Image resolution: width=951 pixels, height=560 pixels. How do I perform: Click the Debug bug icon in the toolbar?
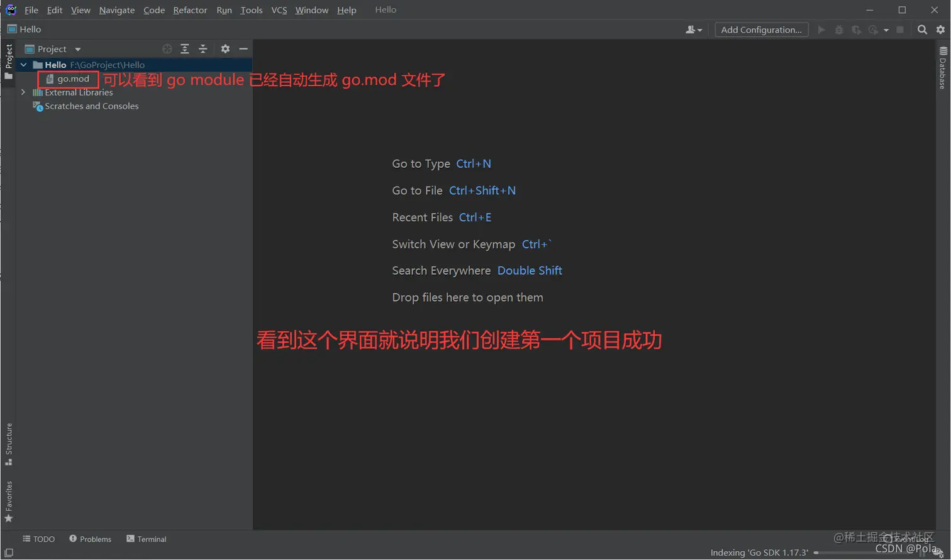(x=839, y=30)
